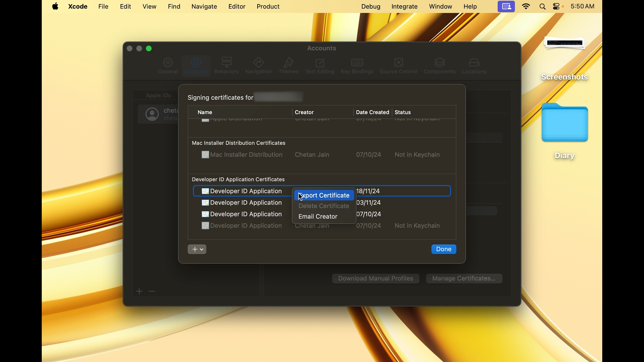Click the blue Done button
The width and height of the screenshot is (644, 362).
pyautogui.click(x=443, y=249)
